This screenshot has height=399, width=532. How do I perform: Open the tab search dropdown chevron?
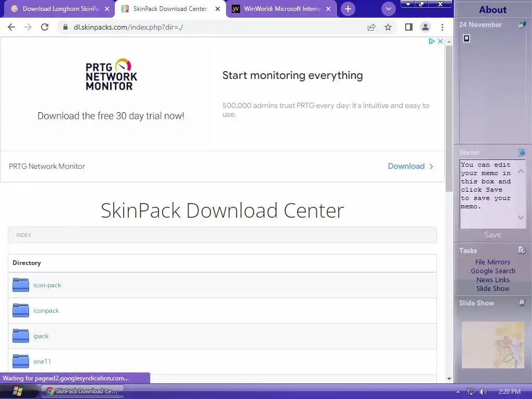pos(389,9)
